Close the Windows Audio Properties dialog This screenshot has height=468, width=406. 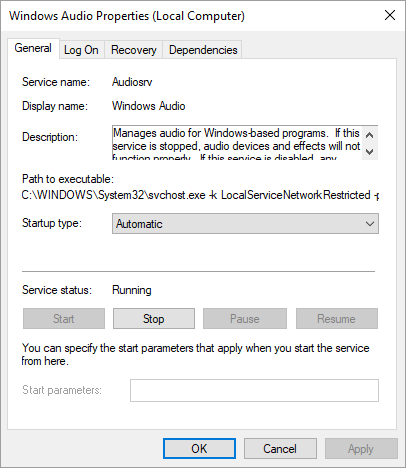point(390,15)
